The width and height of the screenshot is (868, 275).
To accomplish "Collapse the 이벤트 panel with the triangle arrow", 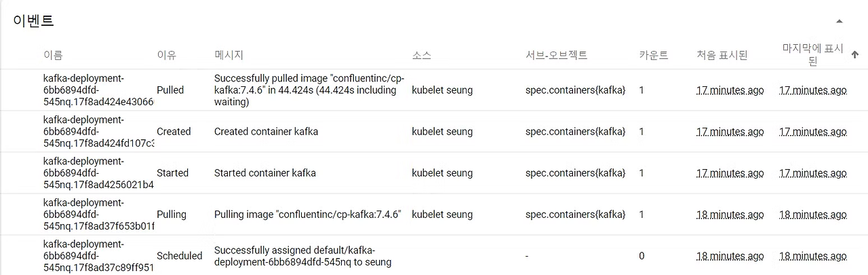I will (x=840, y=21).
